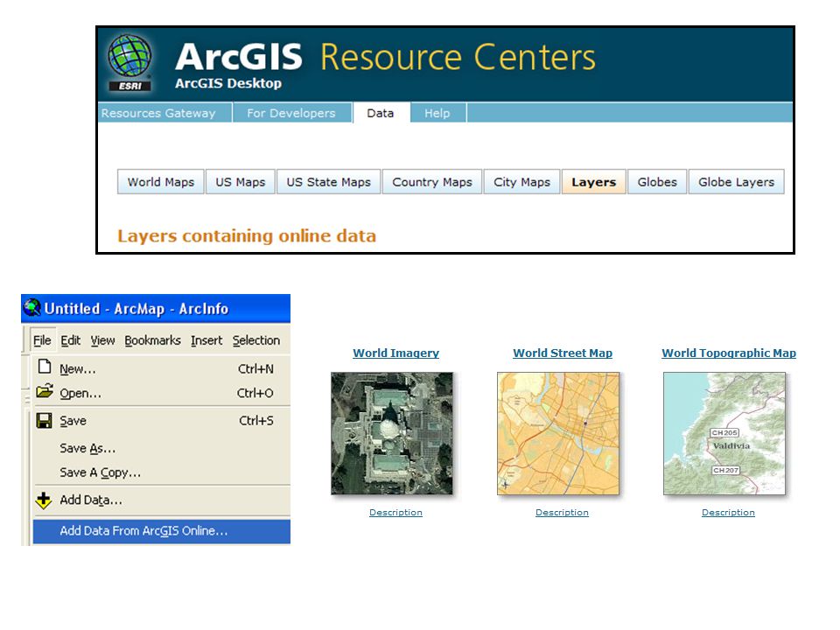Choose Save from the File menu

coord(161,421)
